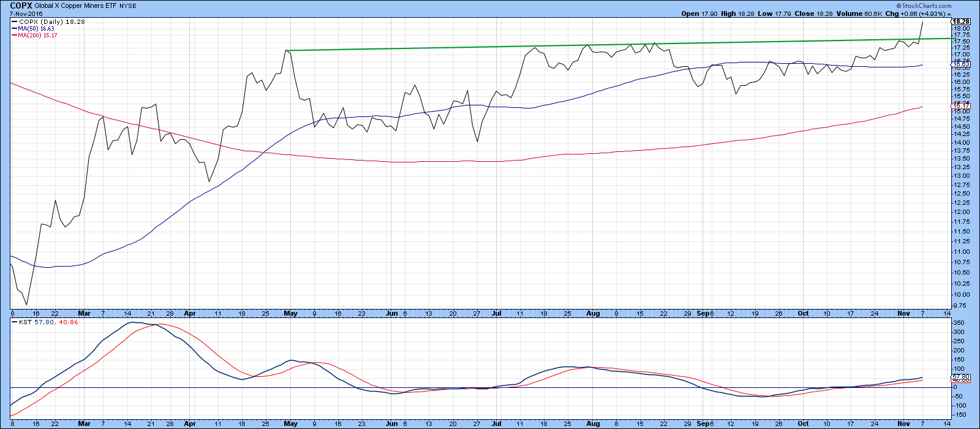
Task: Click the 250 label on KST axis
Action: tap(959, 341)
